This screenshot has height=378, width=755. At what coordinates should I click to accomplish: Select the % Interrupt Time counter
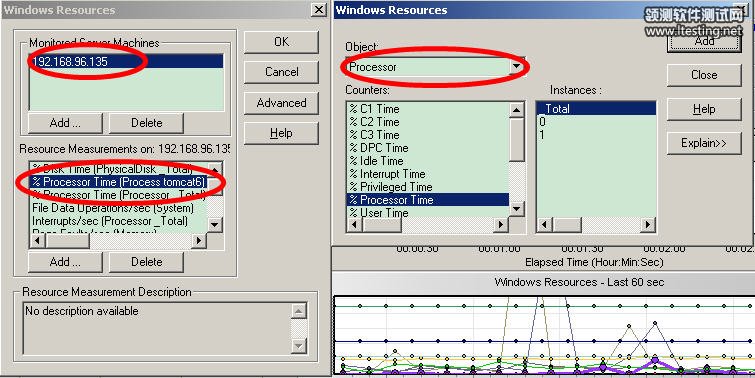click(428, 174)
